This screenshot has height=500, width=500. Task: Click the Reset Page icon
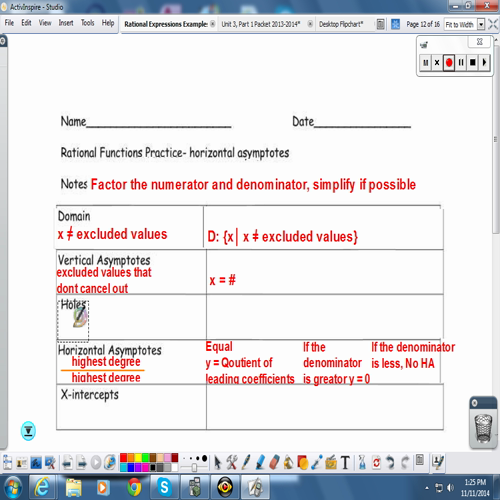376,463
